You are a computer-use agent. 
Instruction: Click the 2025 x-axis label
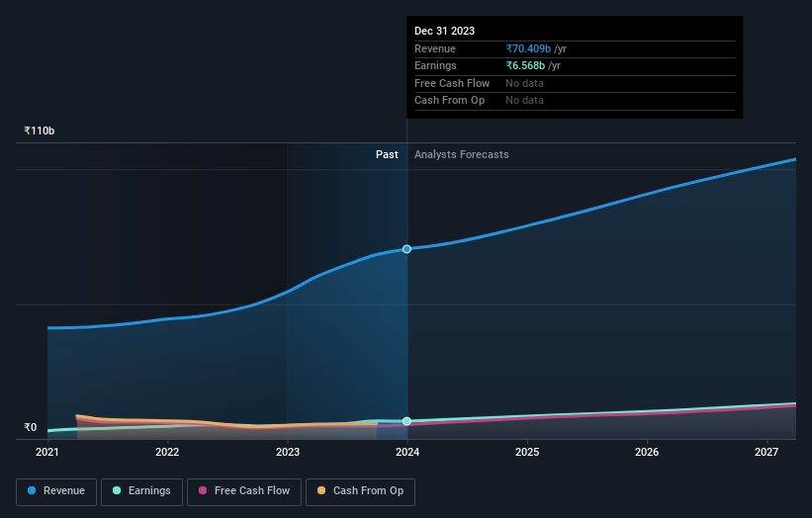[x=527, y=453]
